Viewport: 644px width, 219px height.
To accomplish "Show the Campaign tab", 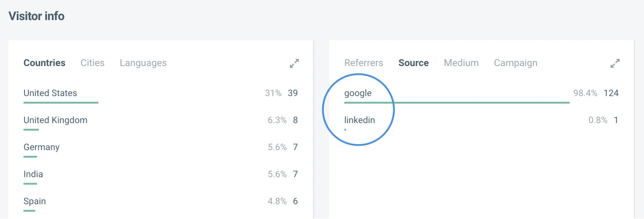I will click(515, 63).
